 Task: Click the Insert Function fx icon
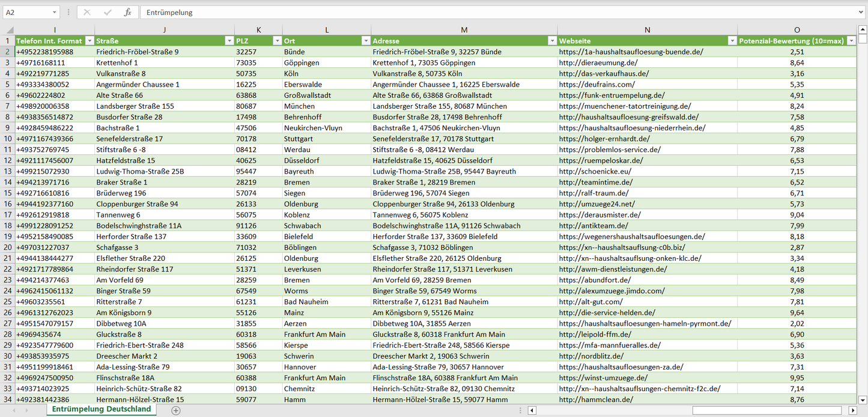(x=127, y=12)
